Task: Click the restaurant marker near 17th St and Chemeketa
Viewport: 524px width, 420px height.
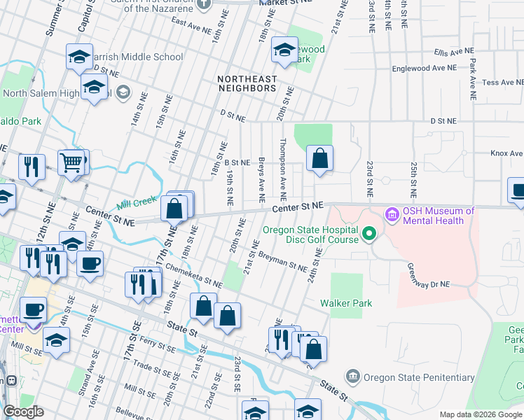Action: (x=138, y=286)
